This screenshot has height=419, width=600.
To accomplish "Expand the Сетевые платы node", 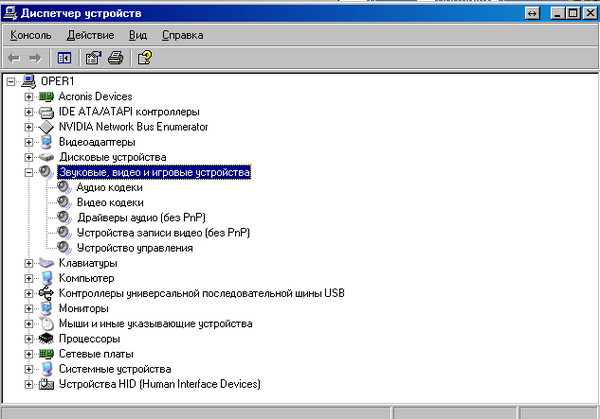I will (x=29, y=354).
